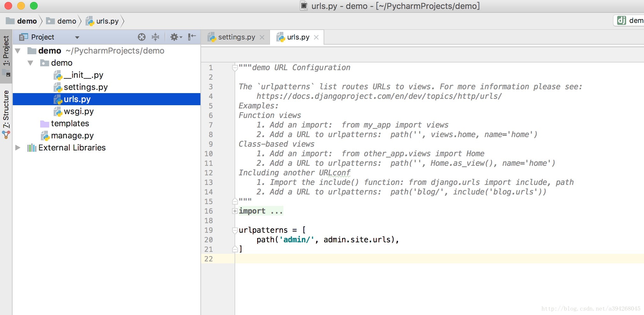The image size is (644, 315).
Task: Click the urlpatterns variable on line 19
Action: tap(263, 230)
